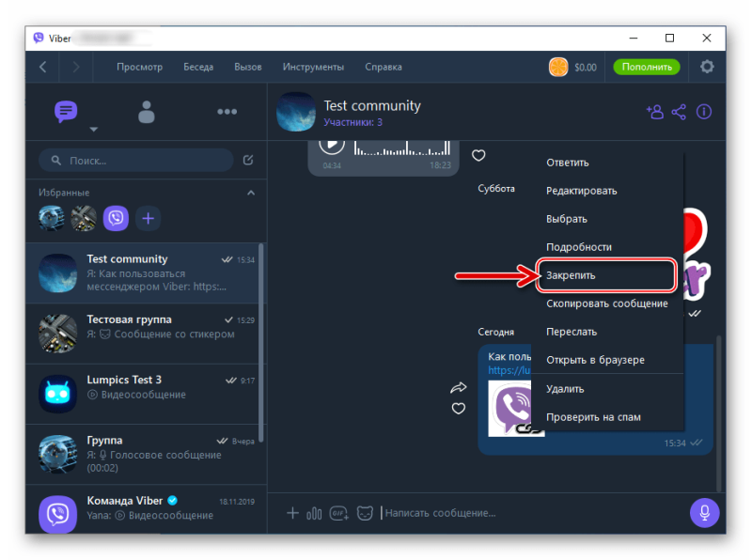This screenshot has width=752, height=560.
Task: Click add participant icon in chat header
Action: [x=654, y=112]
